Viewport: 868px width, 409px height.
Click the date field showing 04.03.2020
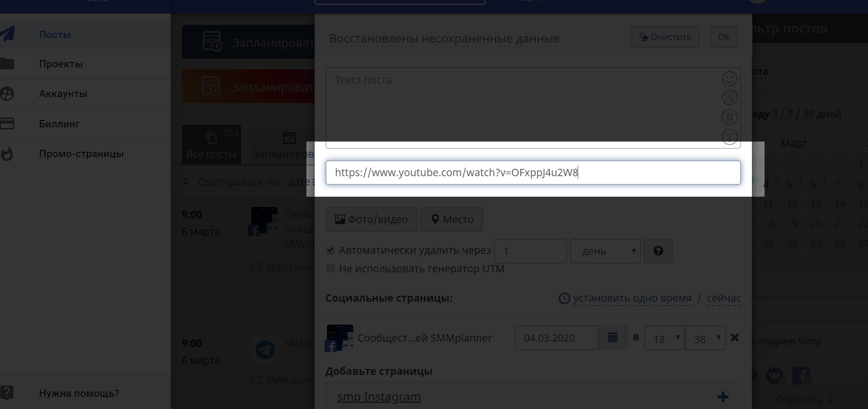click(557, 338)
